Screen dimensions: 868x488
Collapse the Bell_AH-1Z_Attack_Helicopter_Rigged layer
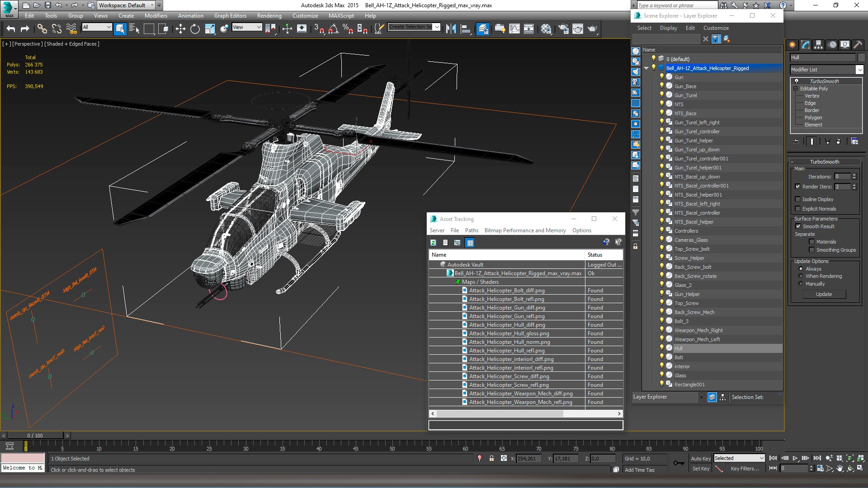click(x=646, y=68)
